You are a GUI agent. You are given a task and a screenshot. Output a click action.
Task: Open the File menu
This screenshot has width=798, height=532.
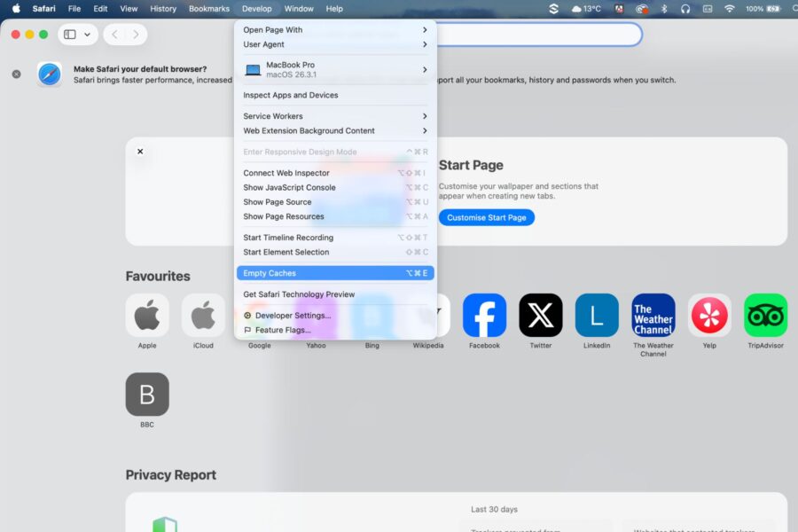click(74, 9)
